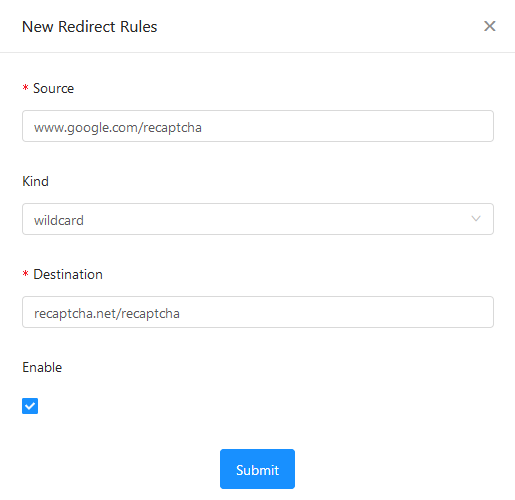Select the wildcard value text

59,220
